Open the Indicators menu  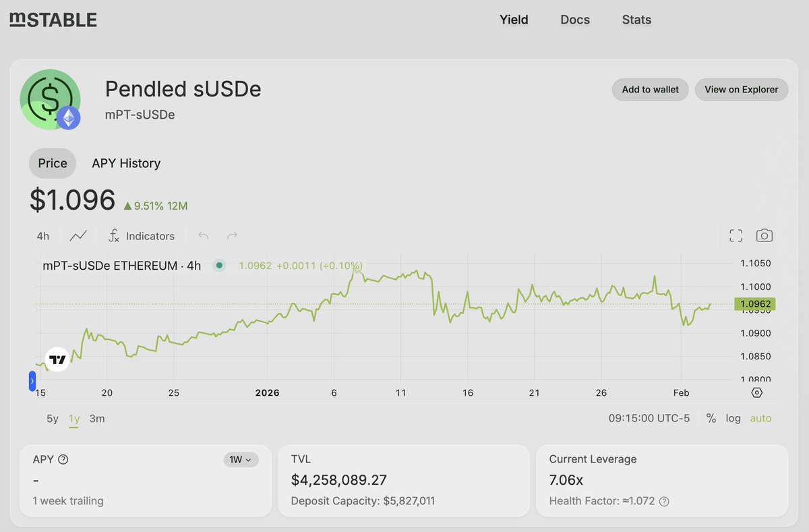142,236
